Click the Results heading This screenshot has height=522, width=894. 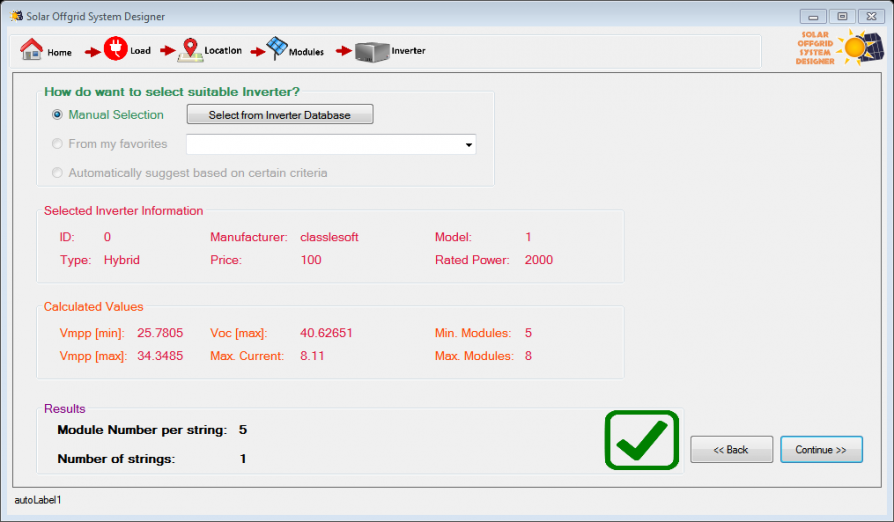(x=64, y=409)
